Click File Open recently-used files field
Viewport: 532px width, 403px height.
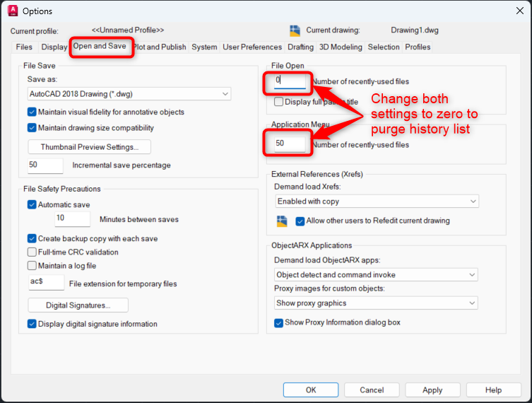[x=290, y=81]
